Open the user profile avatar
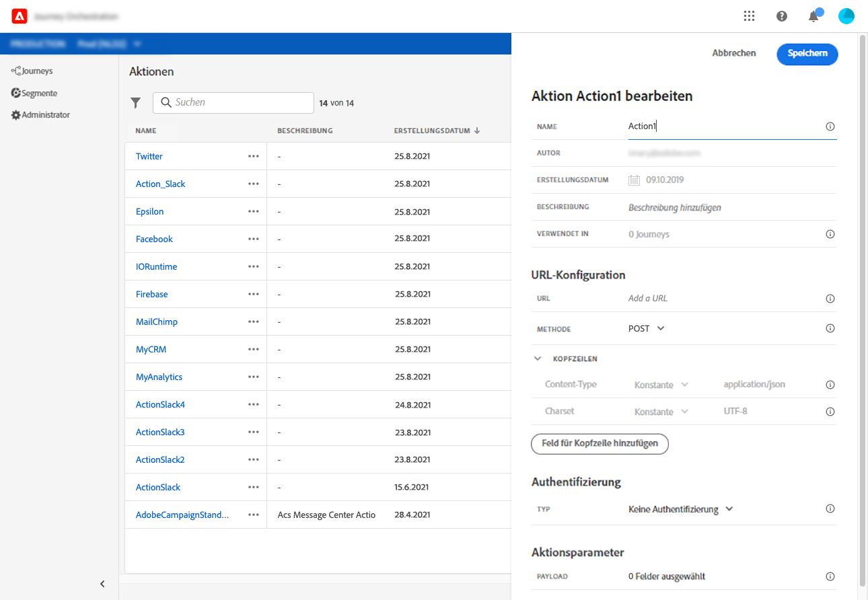 (846, 16)
